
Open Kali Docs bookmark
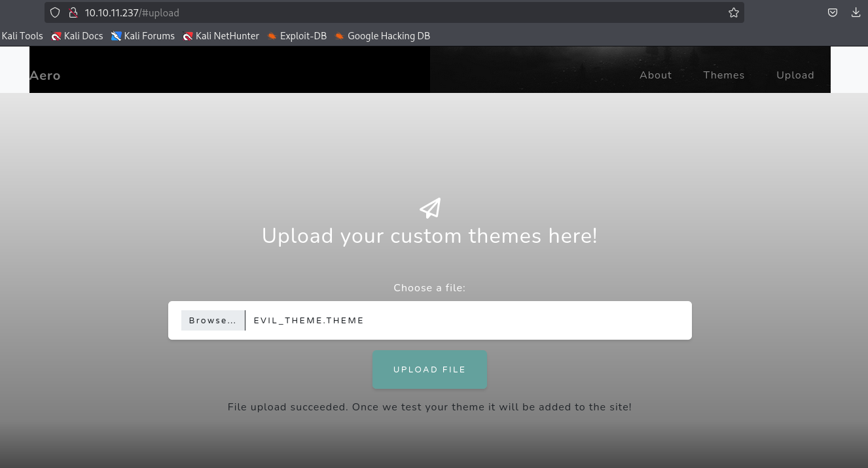[77, 36]
